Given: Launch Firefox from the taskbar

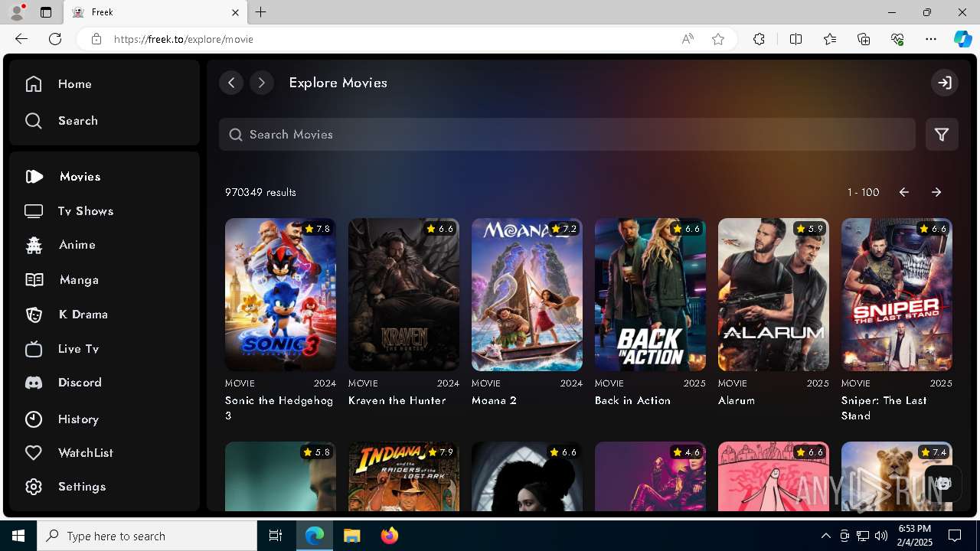Looking at the screenshot, I should 390,536.
